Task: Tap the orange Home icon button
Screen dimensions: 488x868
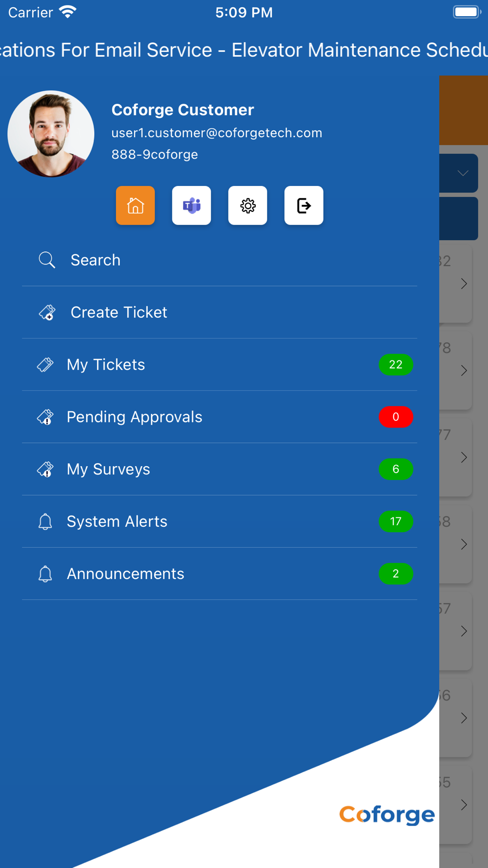Action: pos(135,206)
